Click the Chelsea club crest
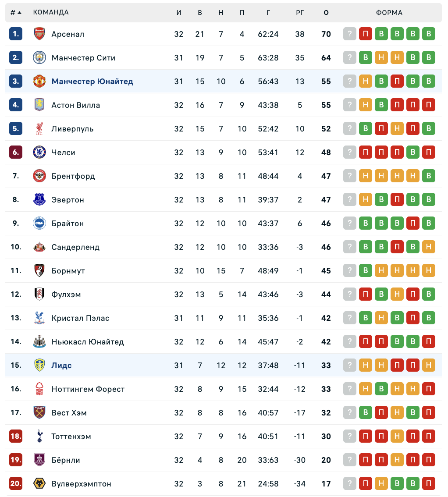 39,153
